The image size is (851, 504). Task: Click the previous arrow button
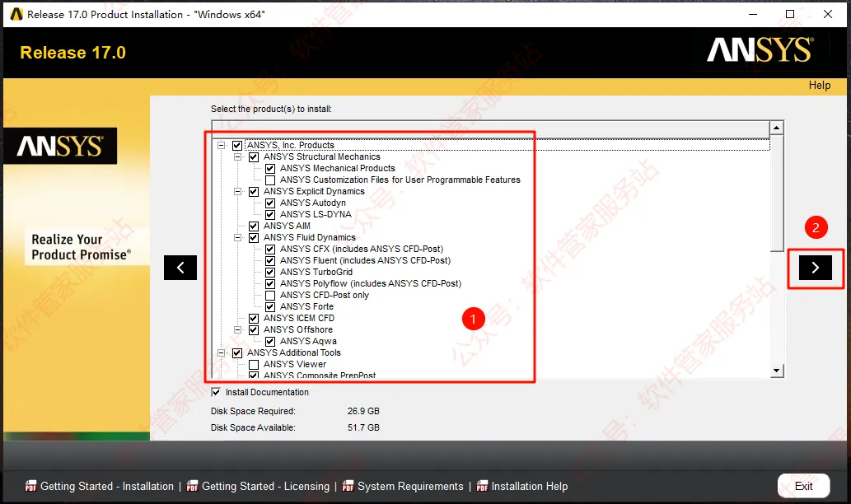coord(180,268)
